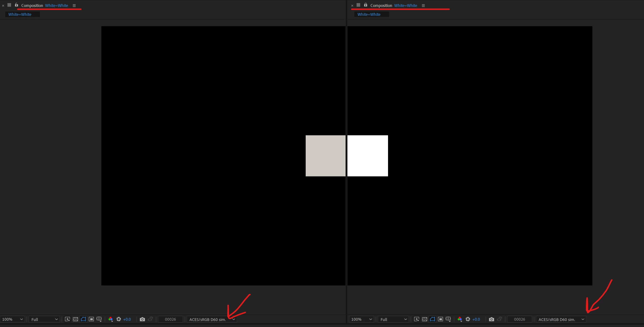Screen dimensions: 644x327
Task: Toggle lock icon on right Composition panel
Action: [365, 5]
